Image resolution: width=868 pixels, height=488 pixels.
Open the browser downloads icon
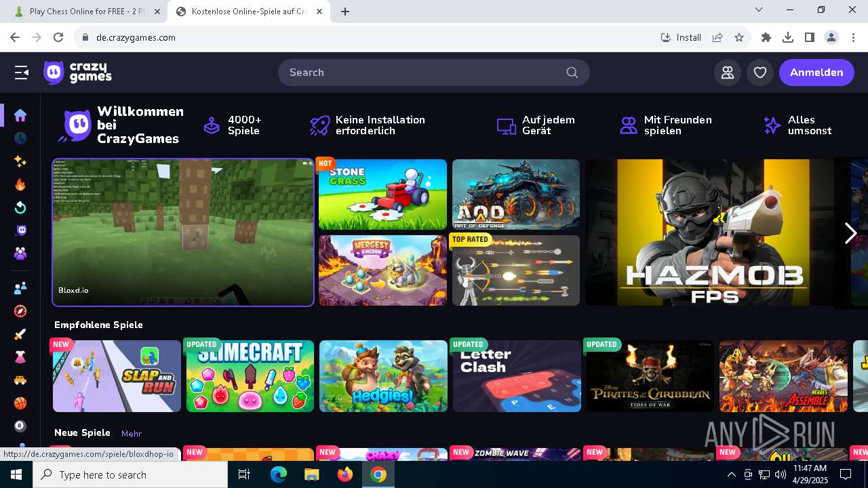coord(788,37)
